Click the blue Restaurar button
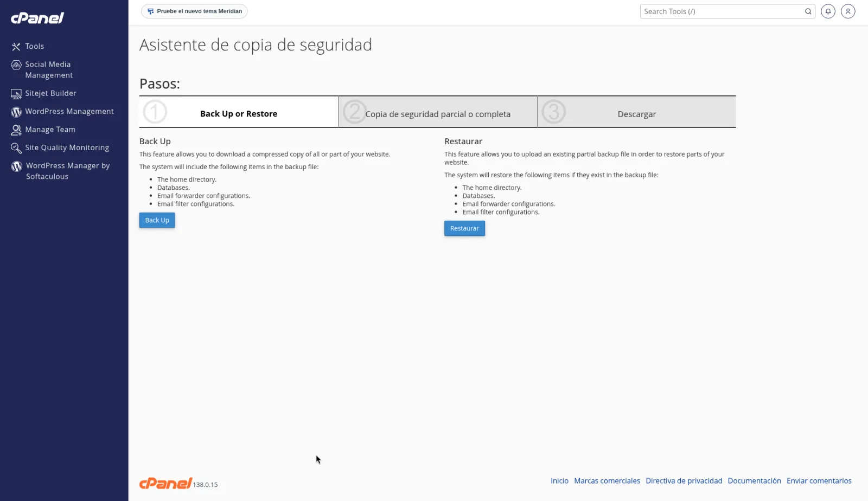Viewport: 868px width, 501px height. [x=464, y=228]
